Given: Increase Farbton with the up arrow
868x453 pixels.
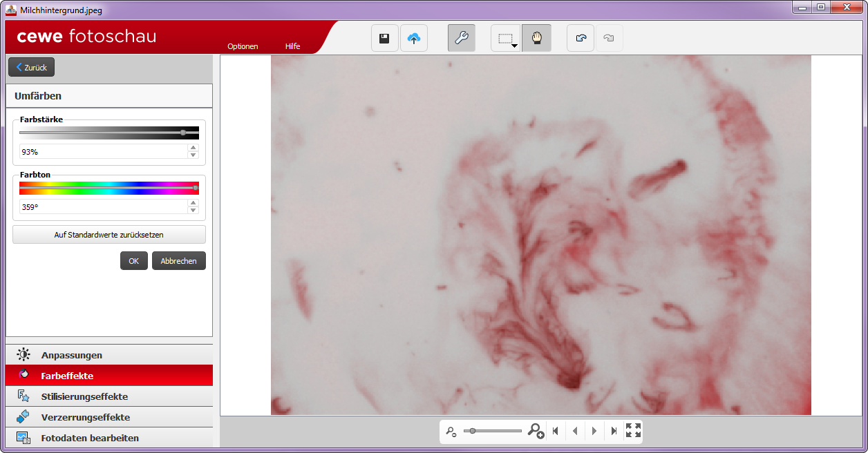Looking at the screenshot, I should tap(194, 203).
